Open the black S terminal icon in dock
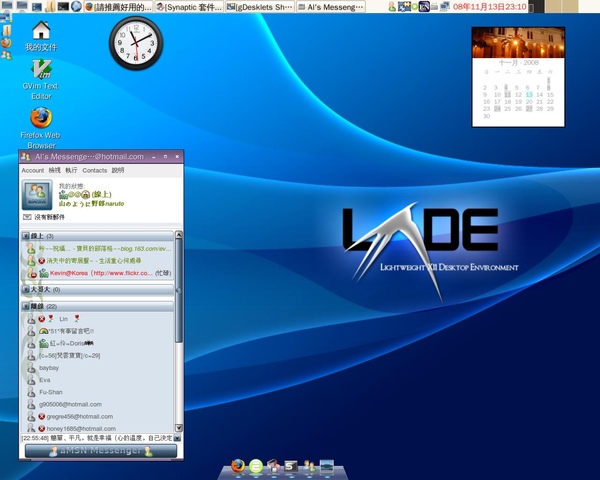The width and height of the screenshot is (600, 480). click(x=291, y=466)
